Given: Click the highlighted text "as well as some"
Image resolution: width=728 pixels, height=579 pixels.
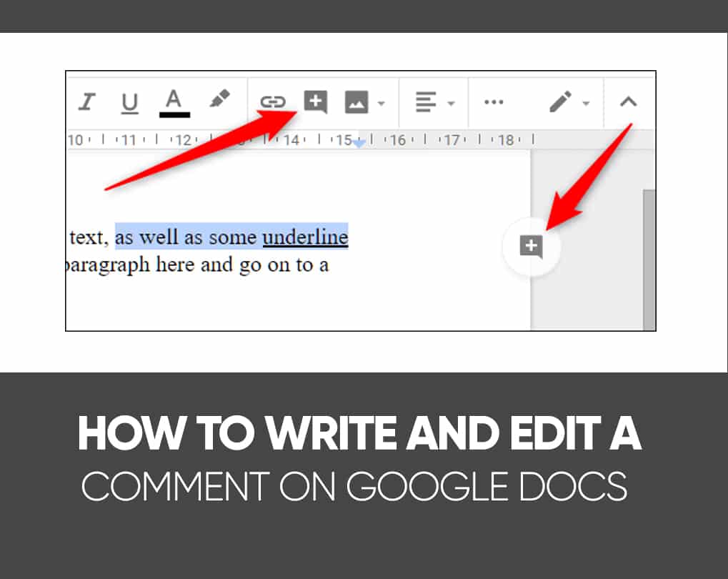Looking at the screenshot, I should pyautogui.click(x=186, y=237).
